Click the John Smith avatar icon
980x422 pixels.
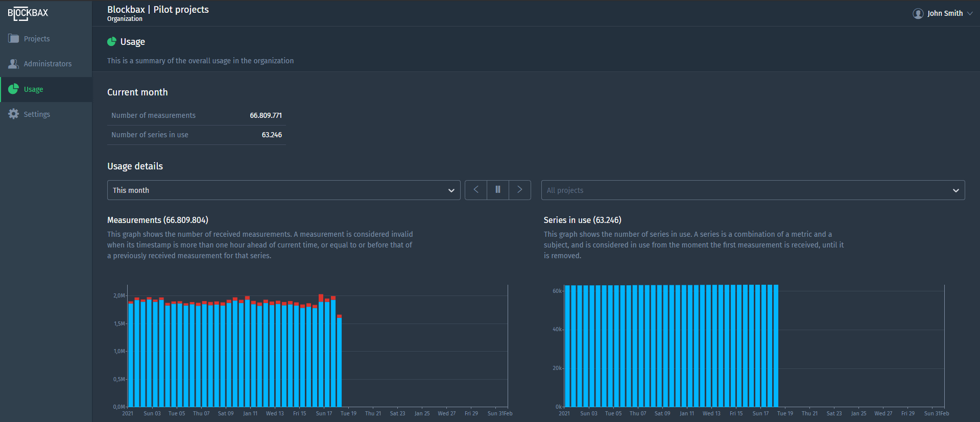(918, 13)
